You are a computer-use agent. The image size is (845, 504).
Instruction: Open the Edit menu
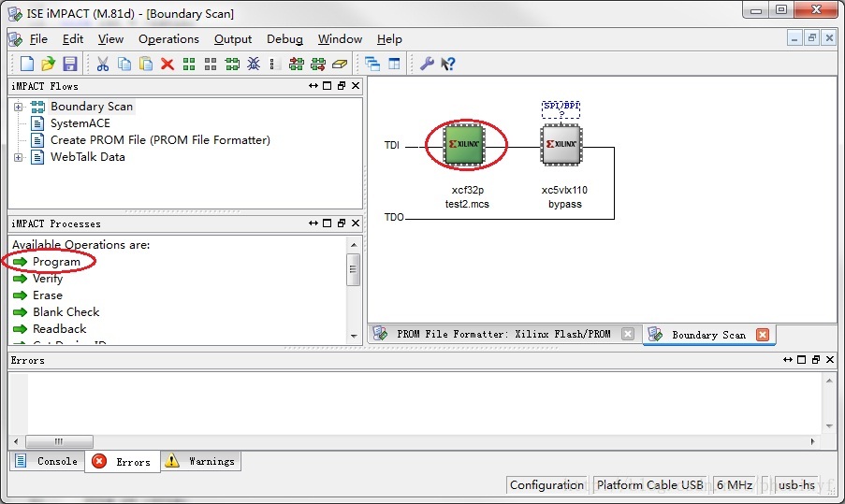pos(73,38)
